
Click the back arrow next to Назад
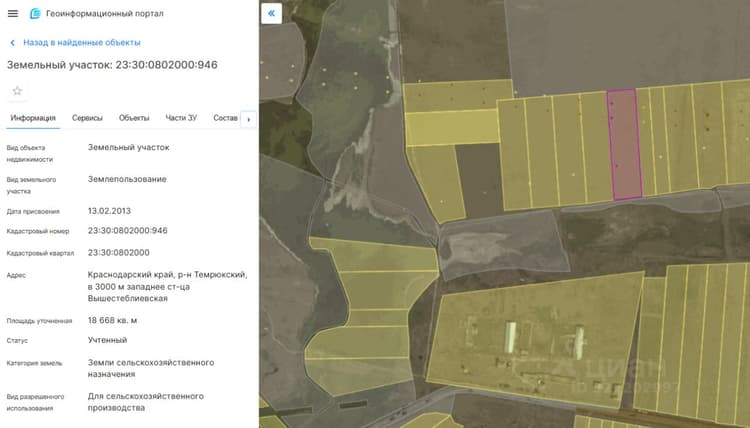point(12,43)
